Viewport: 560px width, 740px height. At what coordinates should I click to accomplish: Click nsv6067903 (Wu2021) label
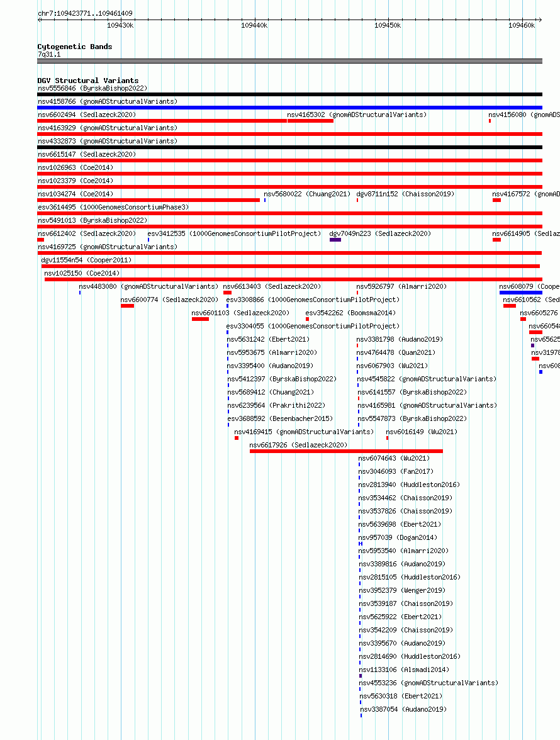click(392, 366)
